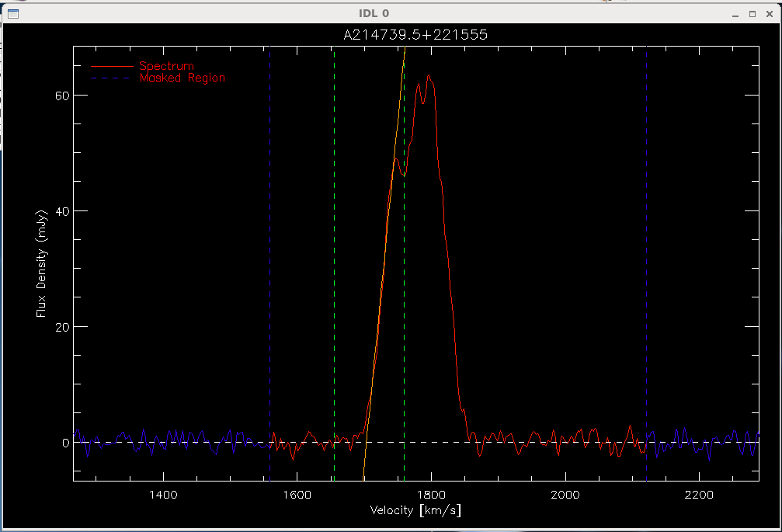This screenshot has width=782, height=532.
Task: Click the "20" flux tick label
Action: [62, 327]
